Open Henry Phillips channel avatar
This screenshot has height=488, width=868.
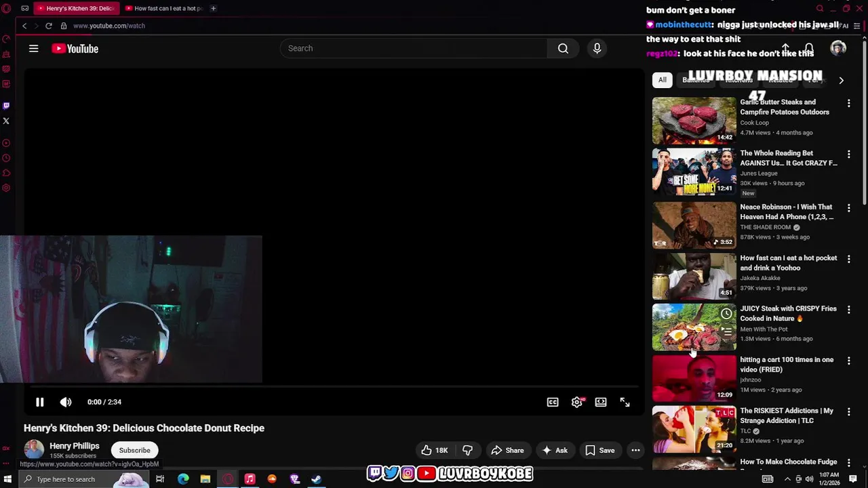point(34,449)
